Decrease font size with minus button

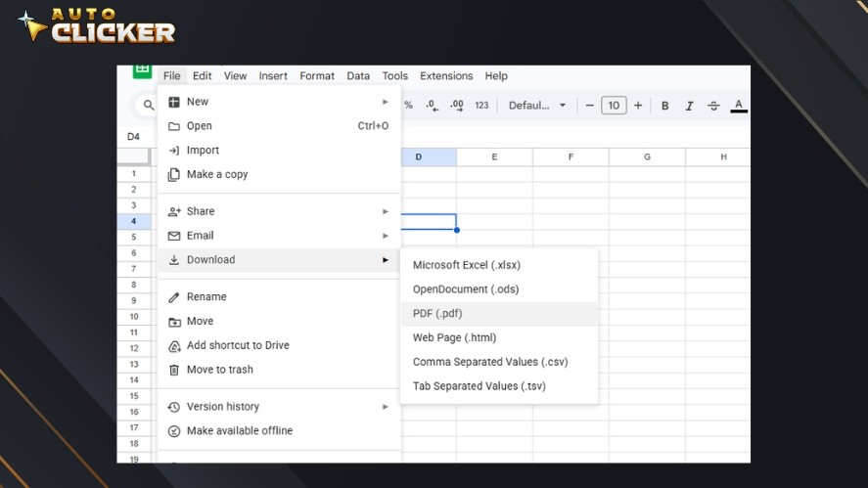pyautogui.click(x=589, y=105)
